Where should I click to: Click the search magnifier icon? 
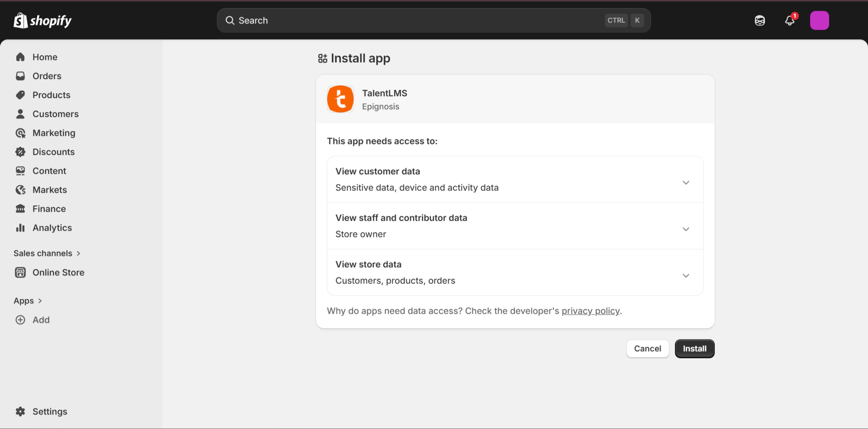click(230, 20)
